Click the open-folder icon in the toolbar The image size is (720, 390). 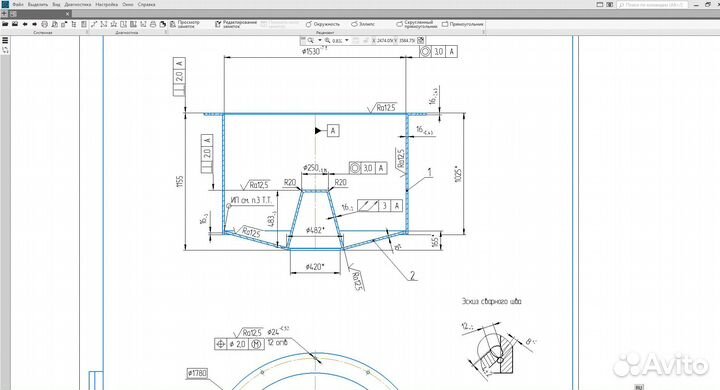tap(5, 24)
